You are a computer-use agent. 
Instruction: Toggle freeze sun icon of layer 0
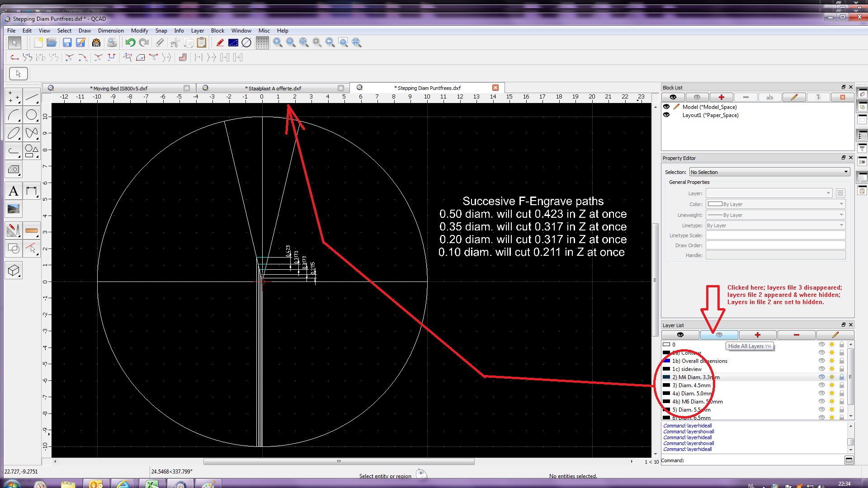pos(832,345)
